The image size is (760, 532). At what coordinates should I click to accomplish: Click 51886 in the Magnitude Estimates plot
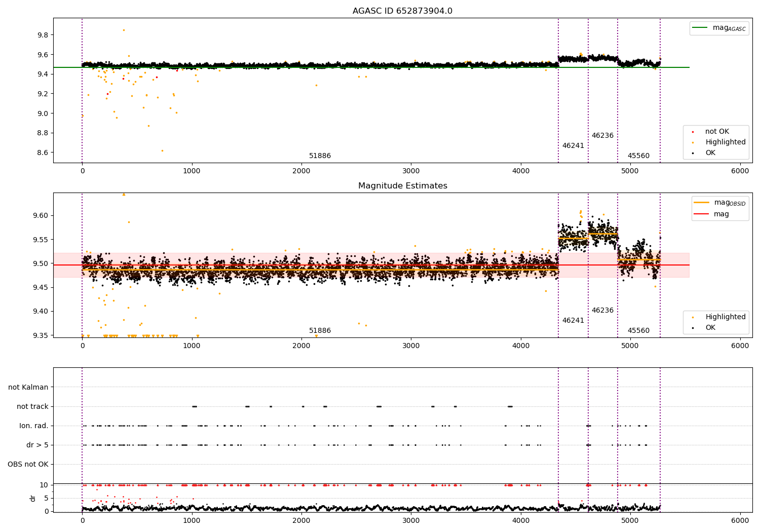tap(320, 331)
